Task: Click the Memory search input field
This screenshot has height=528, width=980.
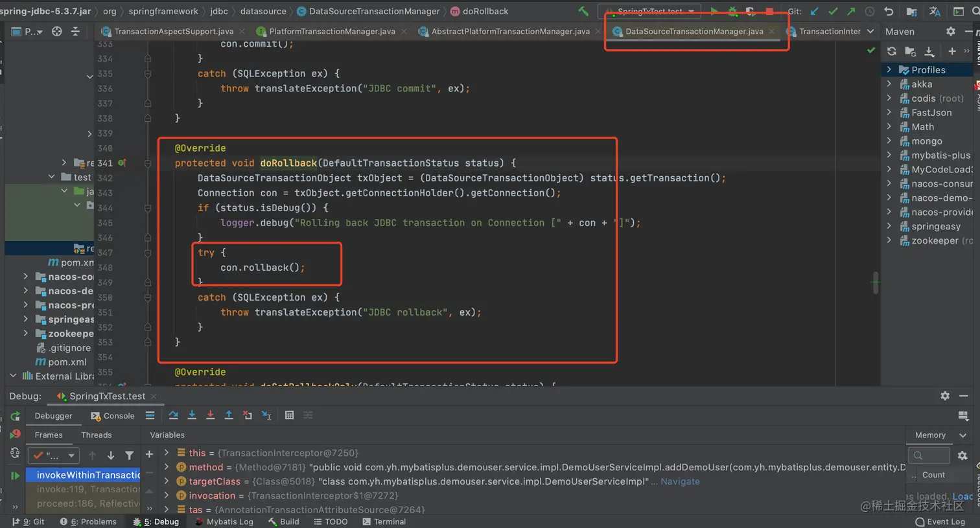Action: coord(929,455)
